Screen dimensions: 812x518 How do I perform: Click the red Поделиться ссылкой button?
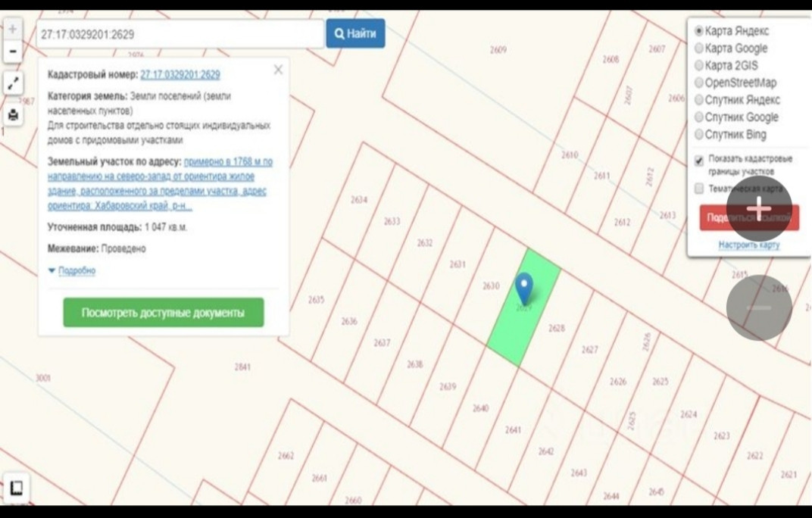(749, 217)
